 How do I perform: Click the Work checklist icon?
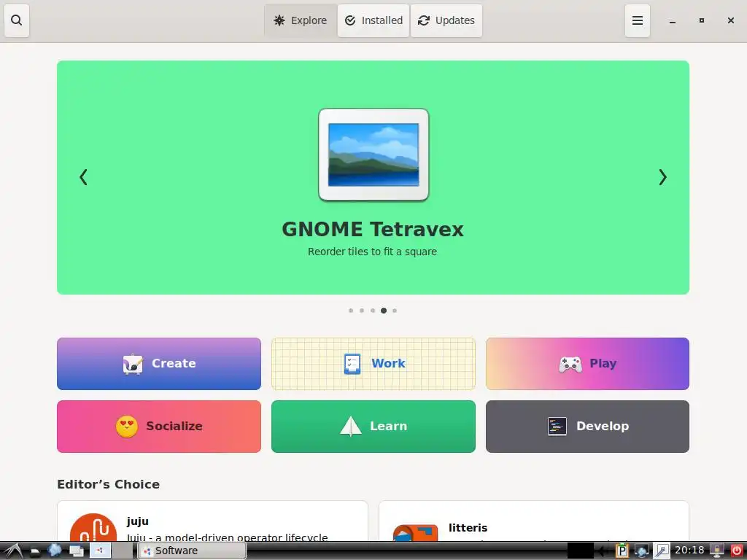[x=352, y=364]
